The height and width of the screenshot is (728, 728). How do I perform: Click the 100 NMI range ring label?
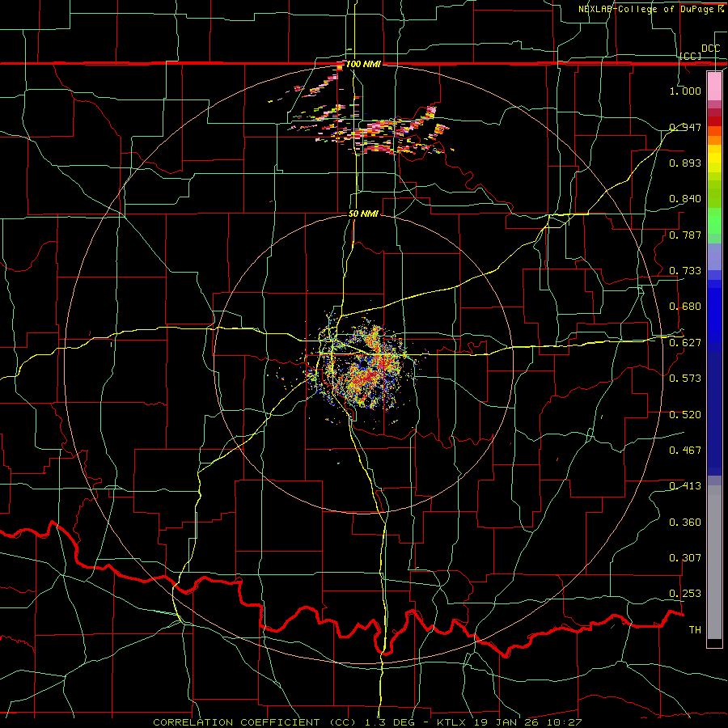tap(363, 64)
